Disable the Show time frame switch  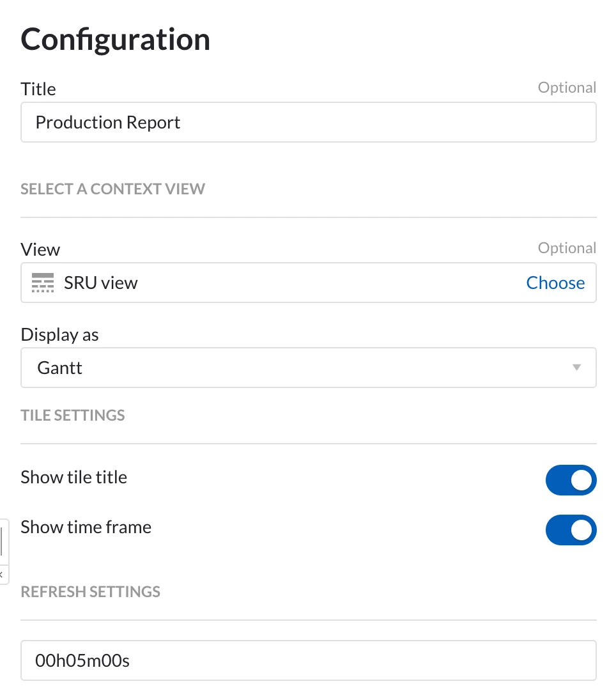coord(571,530)
